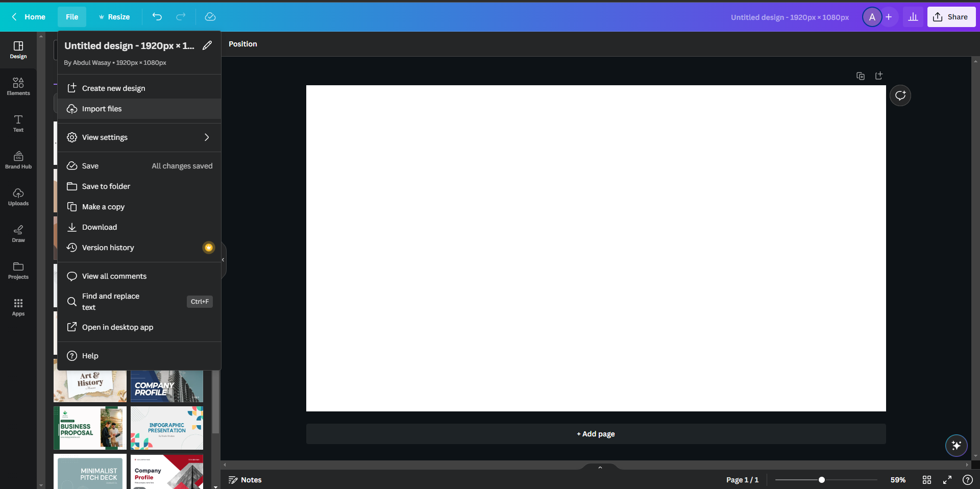The width and height of the screenshot is (980, 489).
Task: Click the Add page button below the canvas
Action: pyautogui.click(x=596, y=434)
